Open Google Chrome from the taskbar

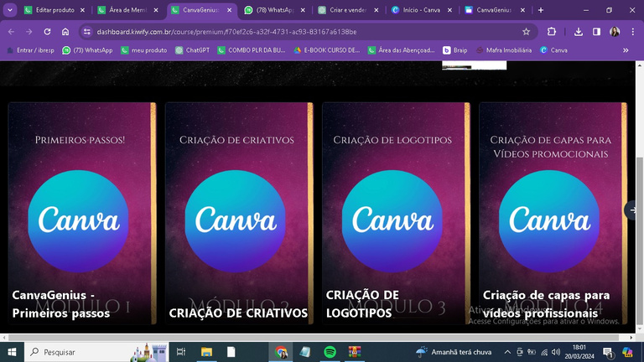pyautogui.click(x=281, y=352)
